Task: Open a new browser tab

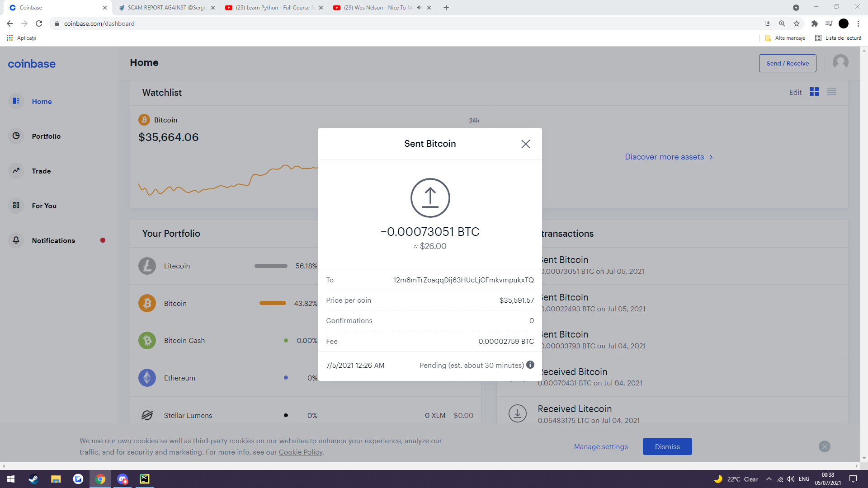Action: 446,8
